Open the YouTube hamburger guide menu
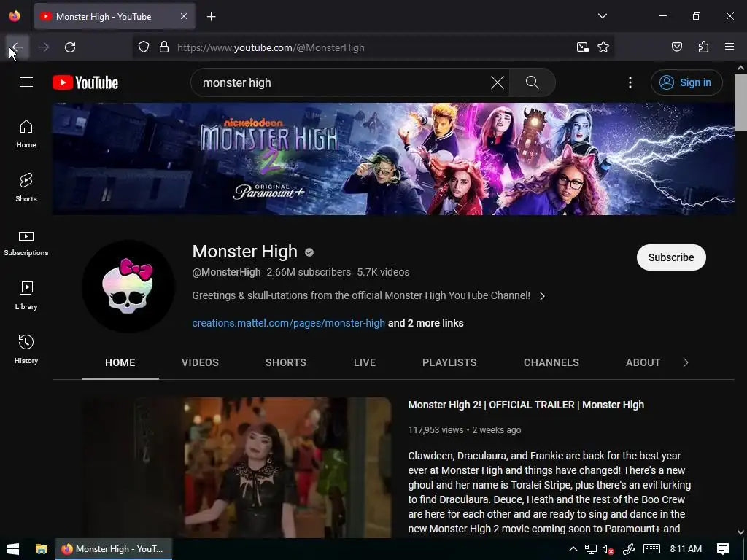Image resolution: width=747 pixels, height=560 pixels. 26,82
